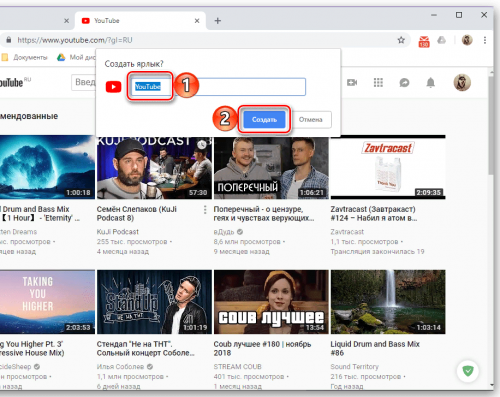Open Chrome three-dot menu

click(485, 40)
